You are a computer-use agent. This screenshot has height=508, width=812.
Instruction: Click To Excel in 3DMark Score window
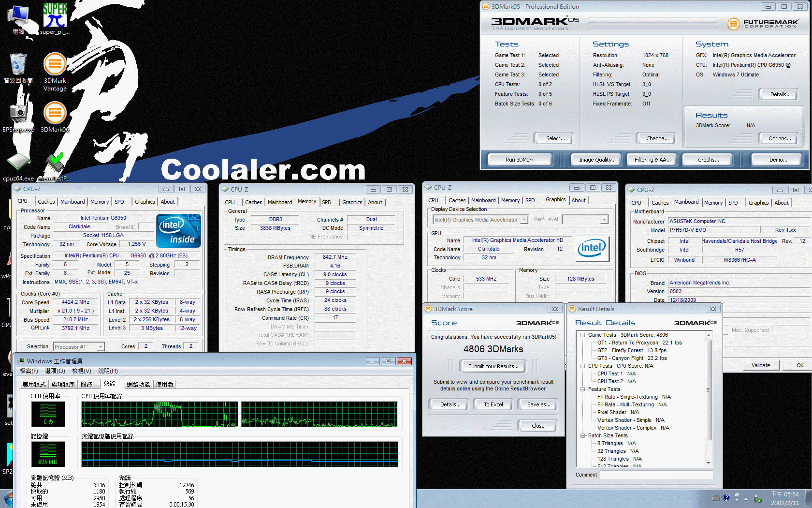point(493,404)
